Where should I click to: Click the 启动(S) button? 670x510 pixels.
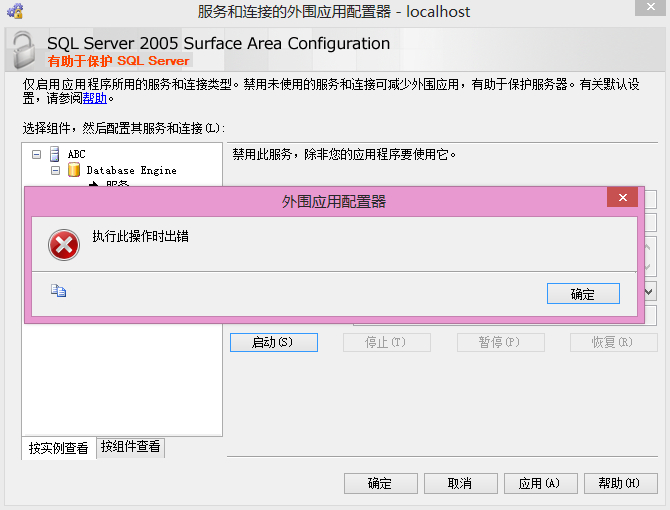click(274, 343)
